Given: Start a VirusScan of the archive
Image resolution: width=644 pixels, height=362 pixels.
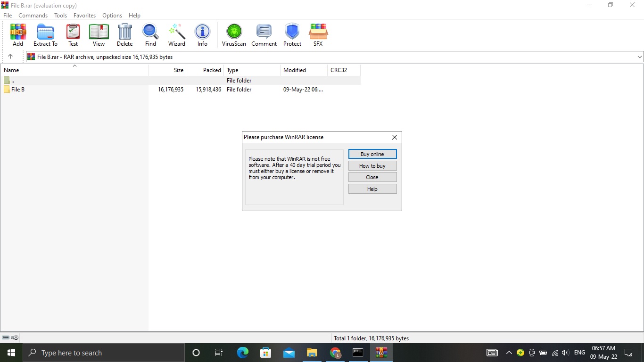Looking at the screenshot, I should [x=233, y=34].
